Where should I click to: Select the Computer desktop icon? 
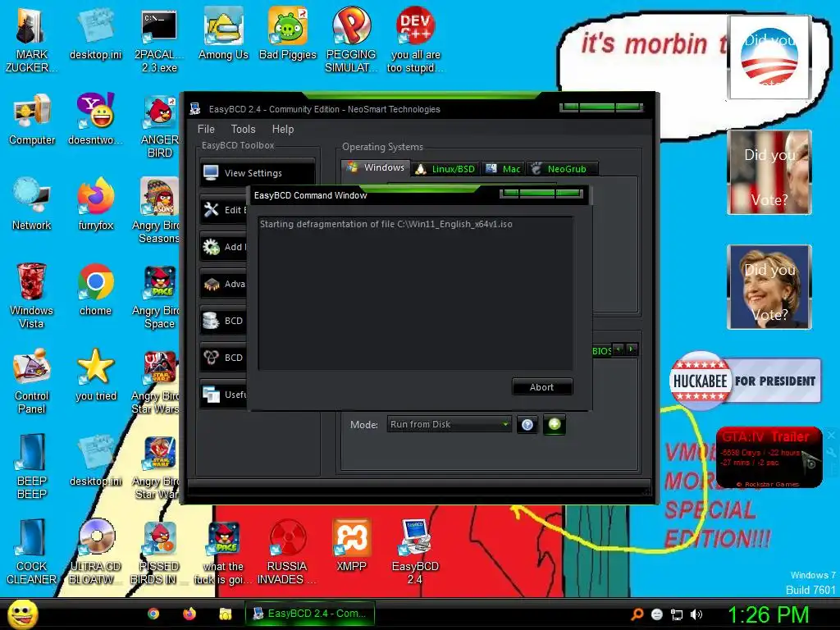[x=32, y=119]
